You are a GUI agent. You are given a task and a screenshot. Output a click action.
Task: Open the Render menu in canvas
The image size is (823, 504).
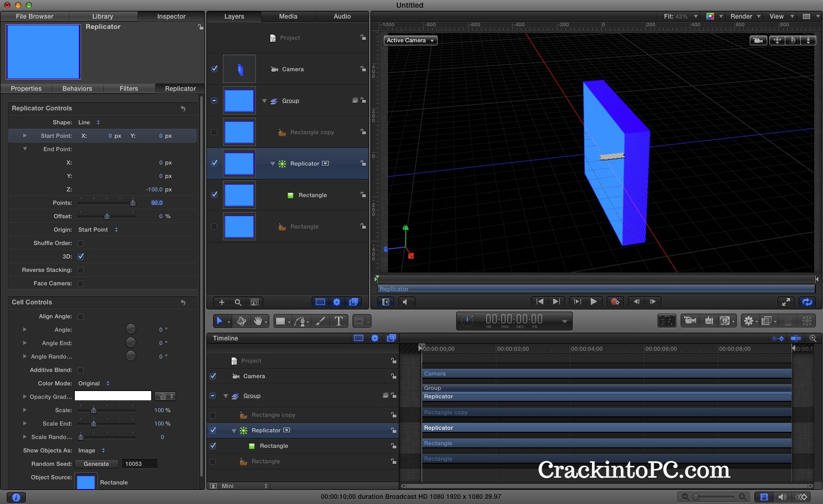pyautogui.click(x=745, y=17)
